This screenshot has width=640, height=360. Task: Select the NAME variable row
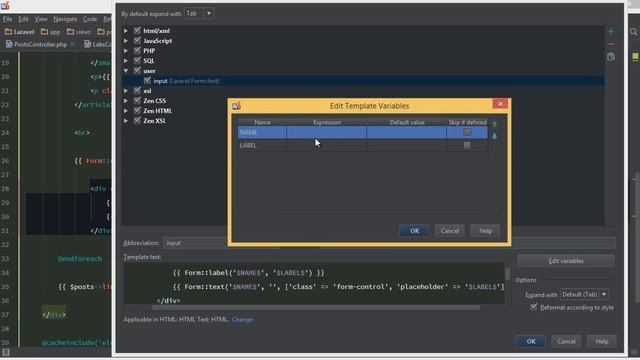point(362,132)
